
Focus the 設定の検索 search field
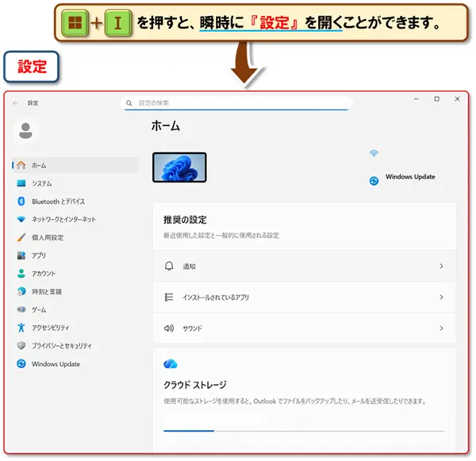(x=236, y=103)
